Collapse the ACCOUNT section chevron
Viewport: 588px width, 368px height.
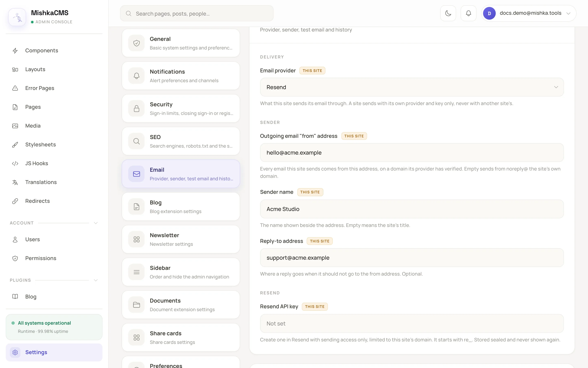[x=96, y=223]
